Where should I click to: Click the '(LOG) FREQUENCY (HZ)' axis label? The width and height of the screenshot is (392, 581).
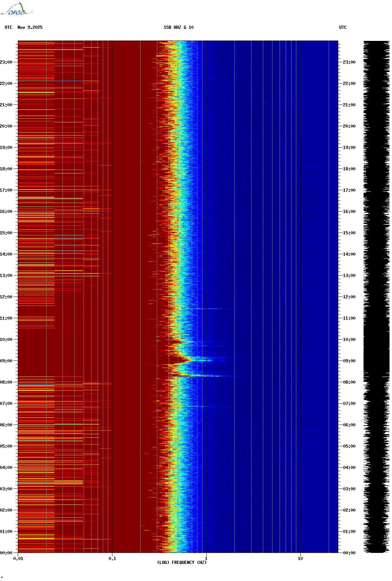tap(181, 563)
